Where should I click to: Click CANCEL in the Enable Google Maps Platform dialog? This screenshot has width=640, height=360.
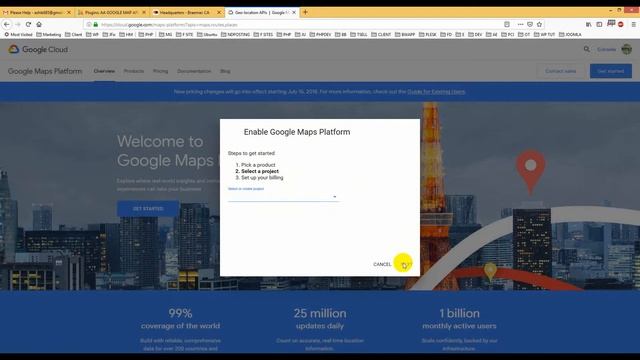382,264
